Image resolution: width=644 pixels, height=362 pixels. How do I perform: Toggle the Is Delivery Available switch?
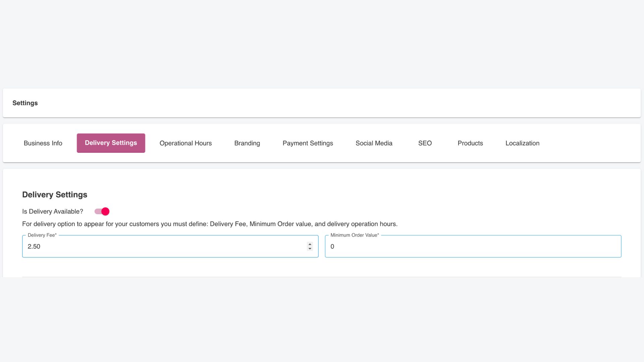point(102,212)
